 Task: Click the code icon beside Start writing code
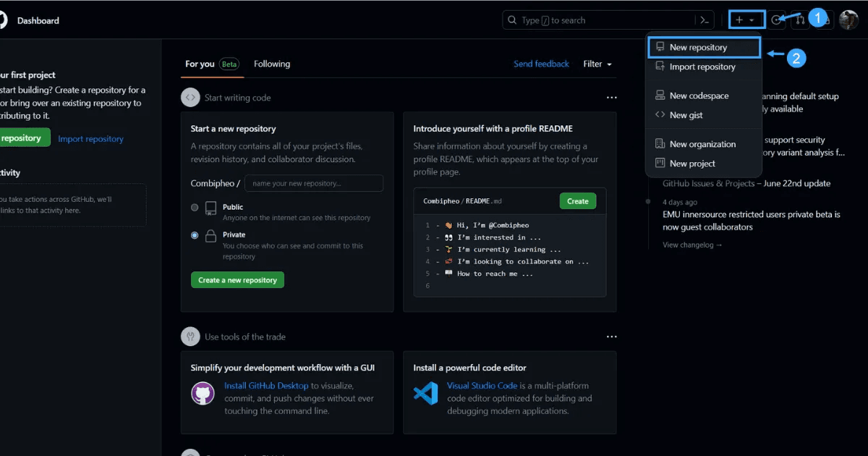coord(190,98)
